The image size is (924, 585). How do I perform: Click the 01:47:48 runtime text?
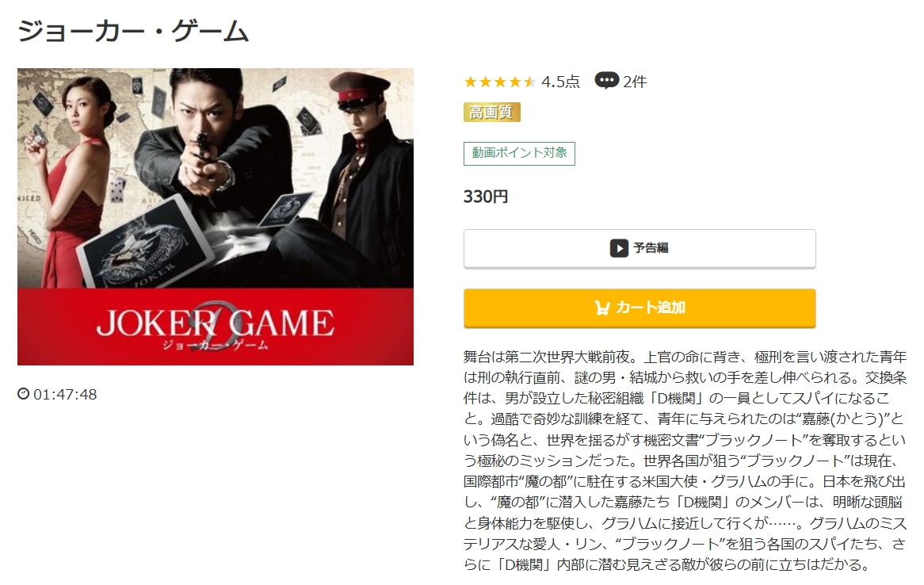click(x=65, y=395)
